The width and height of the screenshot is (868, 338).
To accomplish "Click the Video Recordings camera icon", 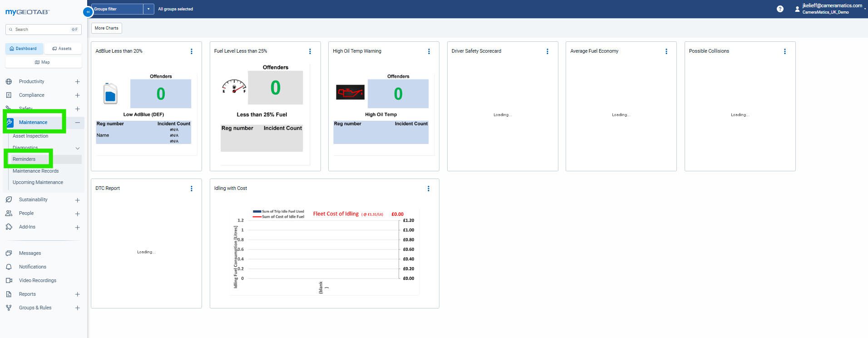I will 9,281.
